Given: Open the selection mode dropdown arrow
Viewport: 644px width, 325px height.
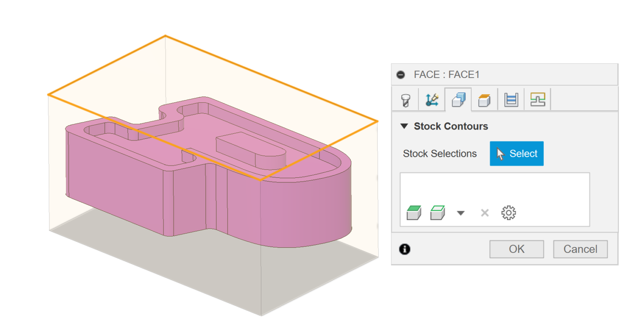Looking at the screenshot, I should click(461, 213).
